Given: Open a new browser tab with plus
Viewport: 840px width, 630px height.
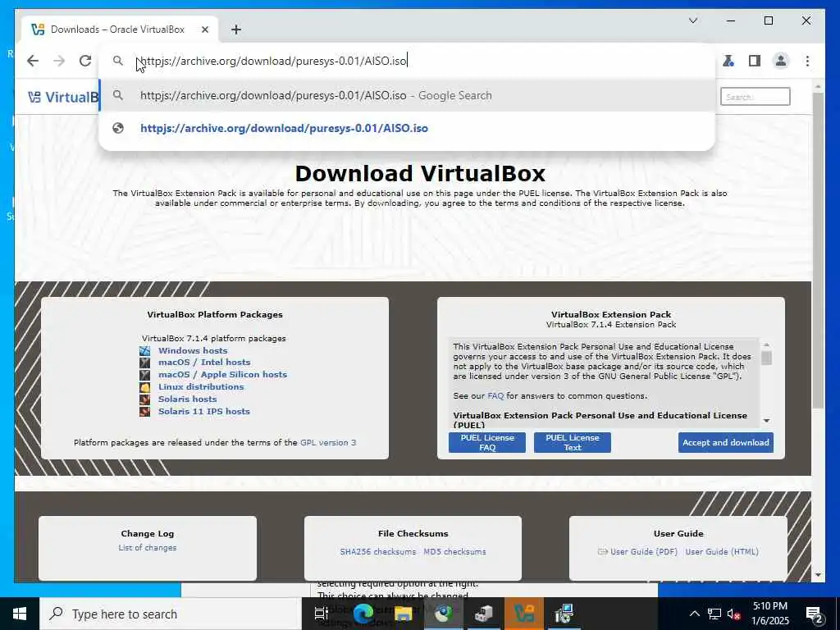Looking at the screenshot, I should coord(236,30).
